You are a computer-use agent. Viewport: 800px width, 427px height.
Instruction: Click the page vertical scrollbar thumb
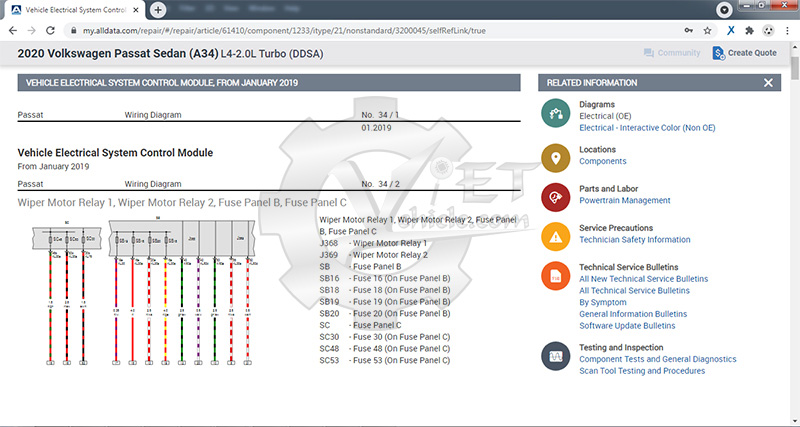click(795, 66)
